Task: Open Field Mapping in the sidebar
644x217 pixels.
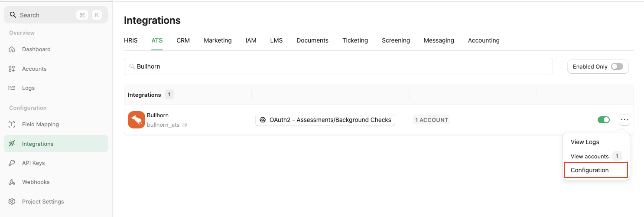Action: tap(56, 124)
